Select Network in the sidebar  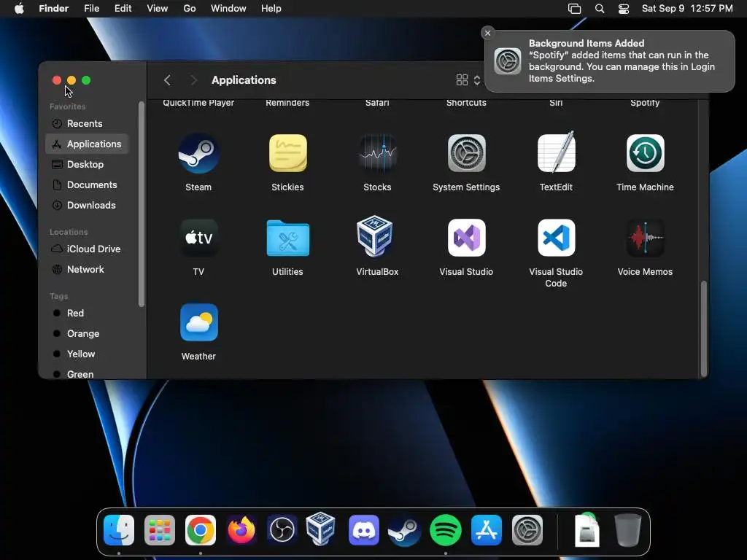[x=87, y=270]
